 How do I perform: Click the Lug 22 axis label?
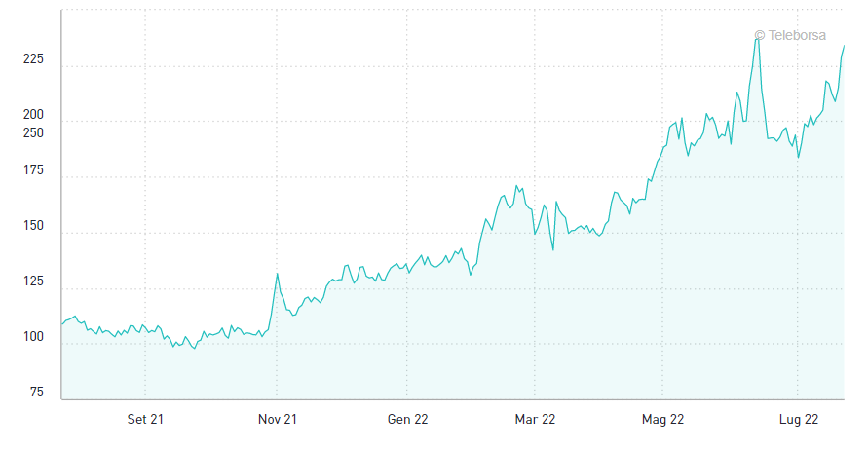(x=798, y=420)
